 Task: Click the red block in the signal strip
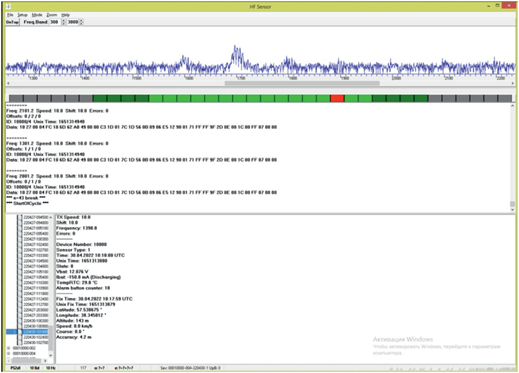click(337, 98)
